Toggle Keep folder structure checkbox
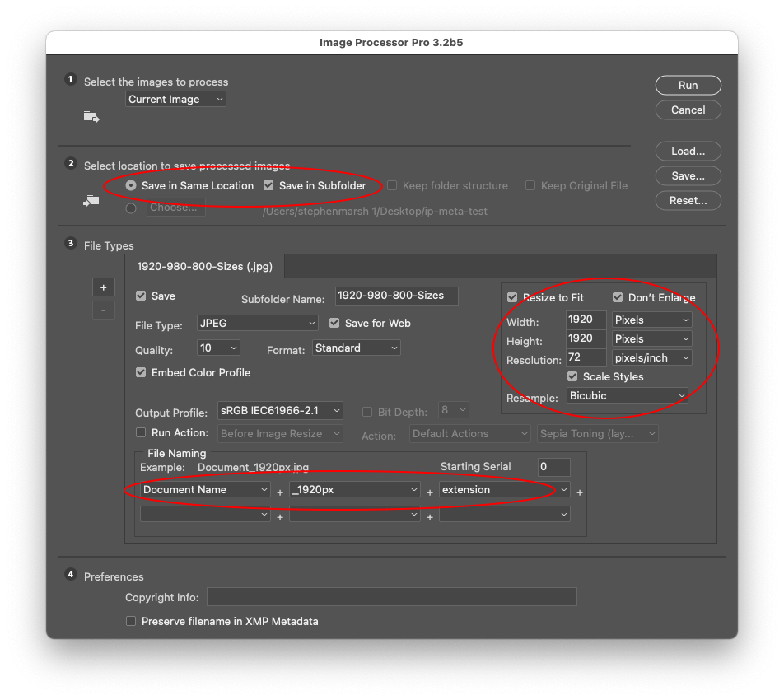784x700 pixels. 392,185
